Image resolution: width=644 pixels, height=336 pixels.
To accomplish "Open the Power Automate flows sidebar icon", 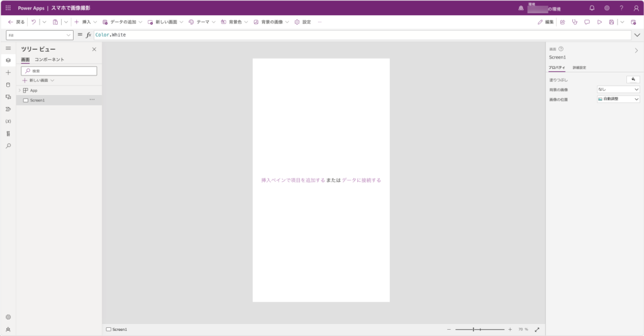I will tap(8, 109).
